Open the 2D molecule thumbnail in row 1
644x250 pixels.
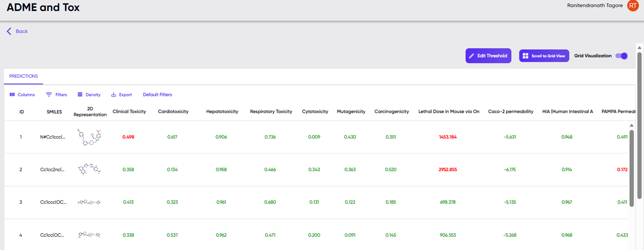tap(90, 137)
